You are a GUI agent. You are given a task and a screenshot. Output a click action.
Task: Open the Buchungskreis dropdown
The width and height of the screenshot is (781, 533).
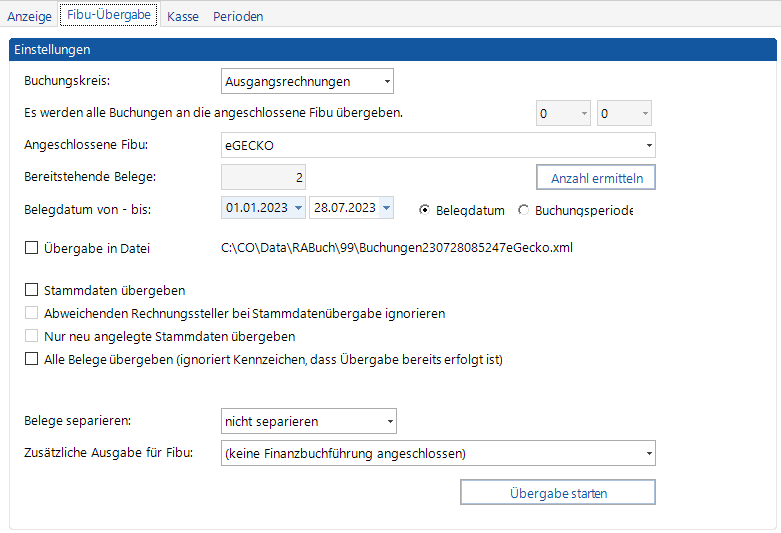(x=386, y=82)
